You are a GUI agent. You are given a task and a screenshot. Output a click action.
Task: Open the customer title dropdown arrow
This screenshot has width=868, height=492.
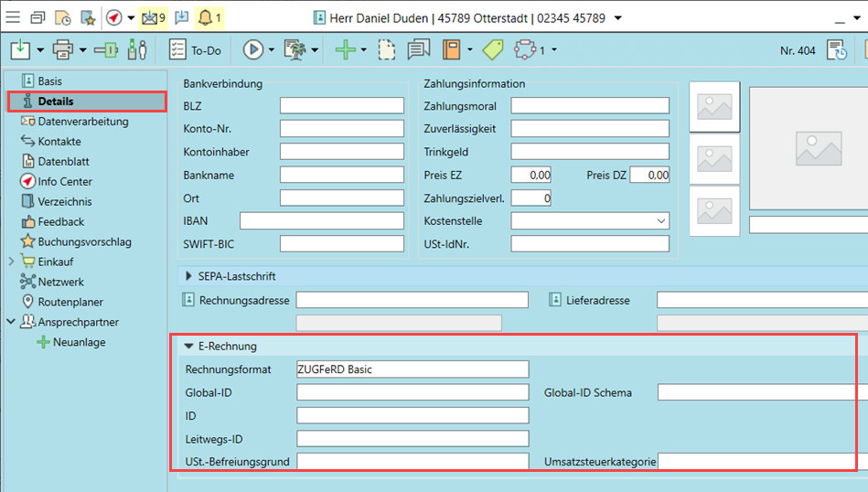[x=619, y=17]
